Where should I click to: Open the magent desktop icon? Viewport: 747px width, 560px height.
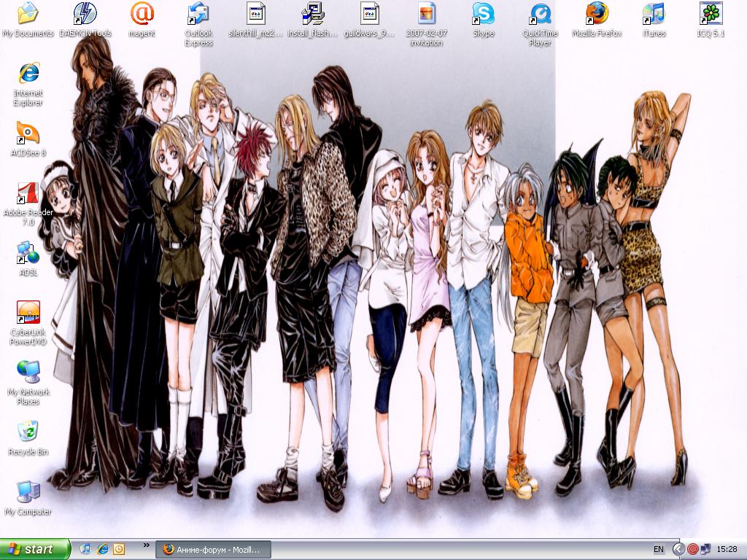(x=142, y=20)
